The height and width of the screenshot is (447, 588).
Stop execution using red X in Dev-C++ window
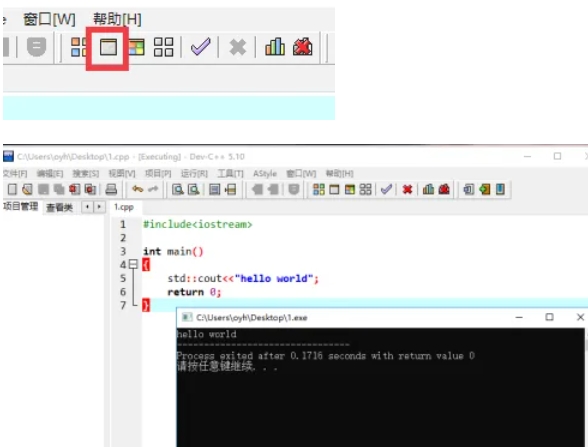pyautogui.click(x=407, y=189)
